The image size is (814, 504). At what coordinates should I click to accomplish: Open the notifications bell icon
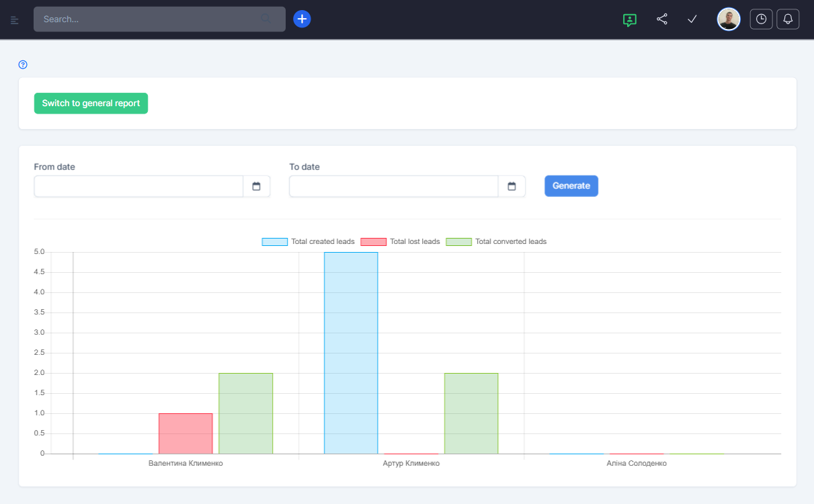coord(788,19)
